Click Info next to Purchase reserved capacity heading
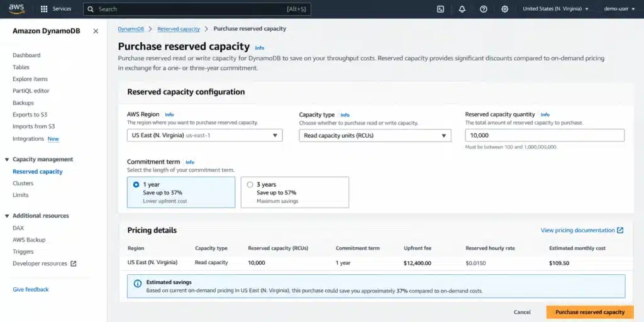Screen dimensions: 644x322 pyautogui.click(x=260, y=48)
